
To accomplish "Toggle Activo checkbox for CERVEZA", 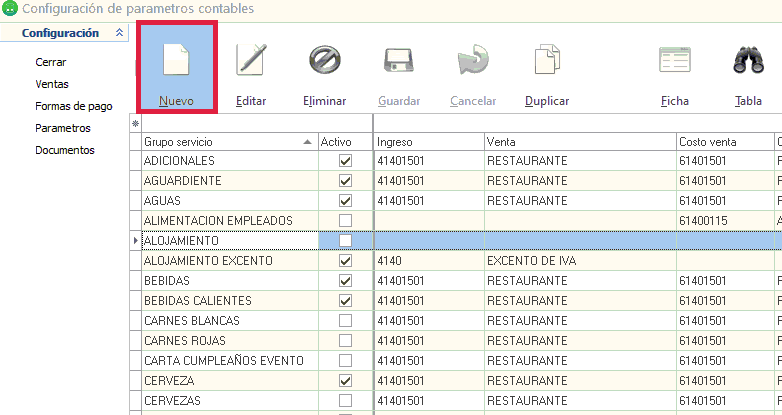I will [346, 381].
